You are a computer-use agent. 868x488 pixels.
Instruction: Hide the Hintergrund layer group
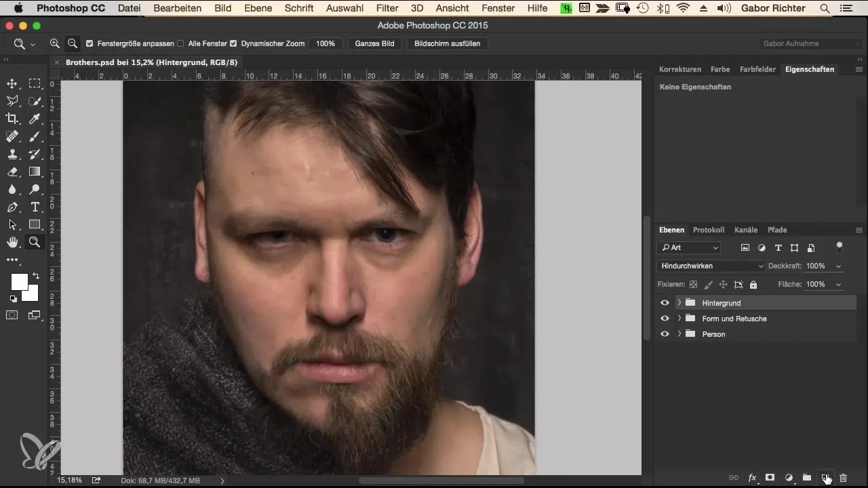[665, 303]
